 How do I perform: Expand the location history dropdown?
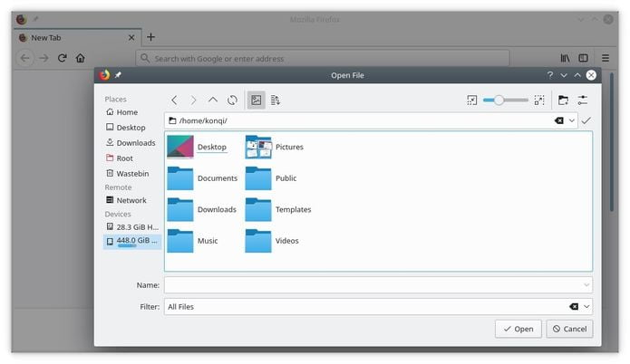point(572,120)
